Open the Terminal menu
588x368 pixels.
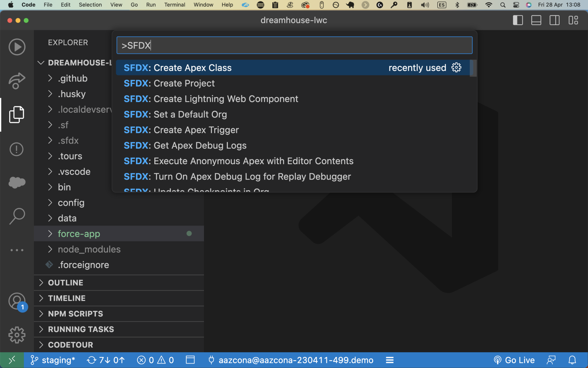tap(175, 5)
